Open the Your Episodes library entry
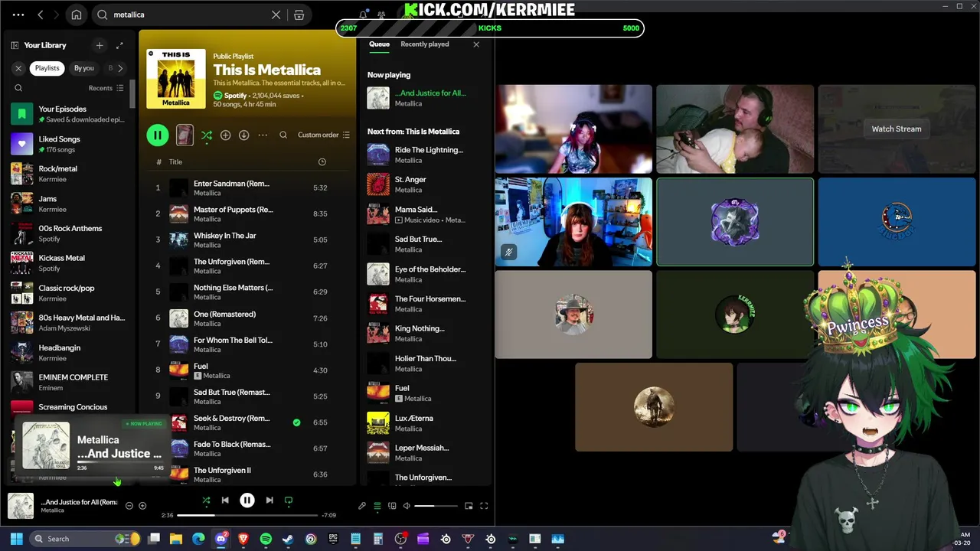 tap(70, 114)
